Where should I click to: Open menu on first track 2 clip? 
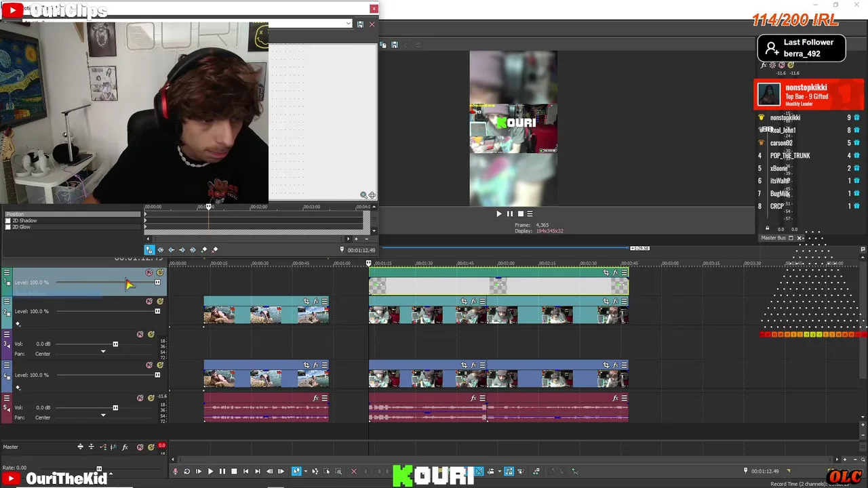click(x=325, y=301)
